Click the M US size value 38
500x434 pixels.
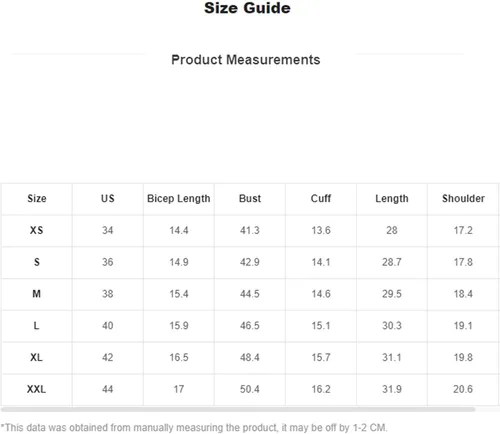coord(108,294)
